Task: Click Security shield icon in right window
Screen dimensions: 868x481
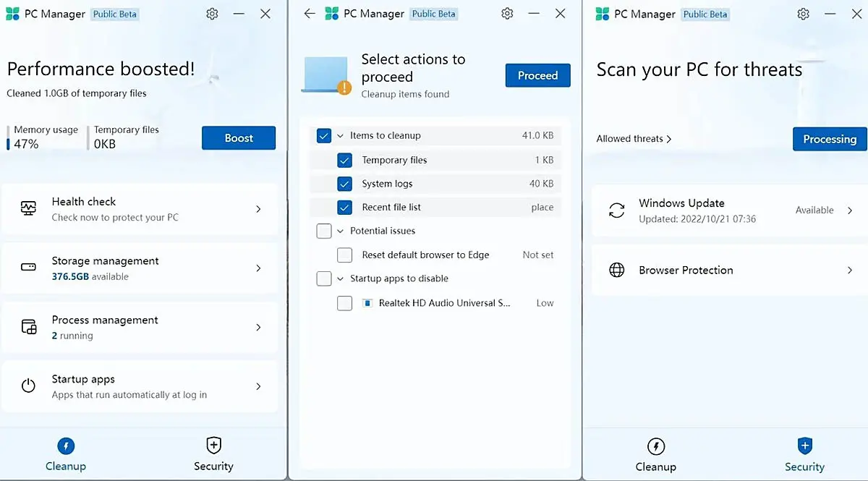Action: 805,445
